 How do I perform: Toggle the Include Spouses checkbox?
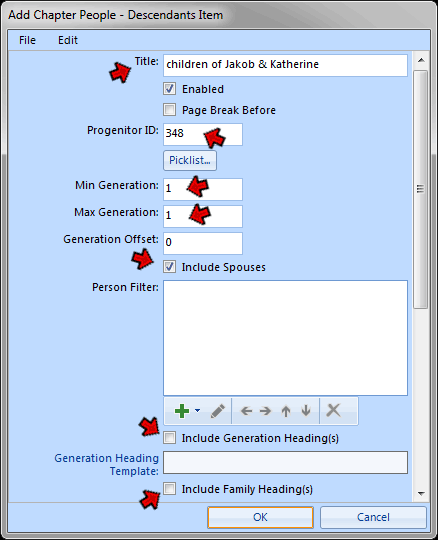pos(169,267)
